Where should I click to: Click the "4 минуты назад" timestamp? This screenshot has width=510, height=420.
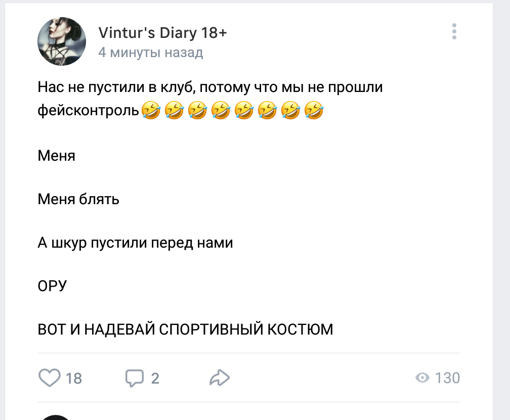click(x=150, y=53)
